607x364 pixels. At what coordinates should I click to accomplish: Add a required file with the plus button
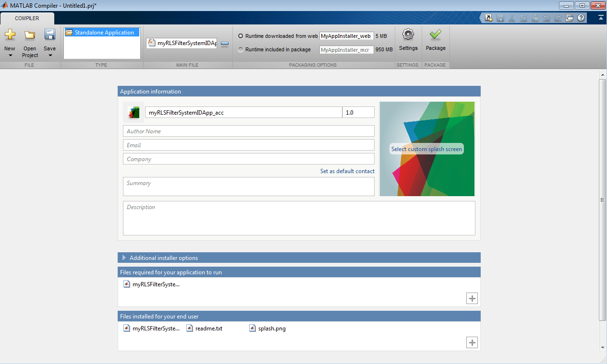tap(472, 298)
